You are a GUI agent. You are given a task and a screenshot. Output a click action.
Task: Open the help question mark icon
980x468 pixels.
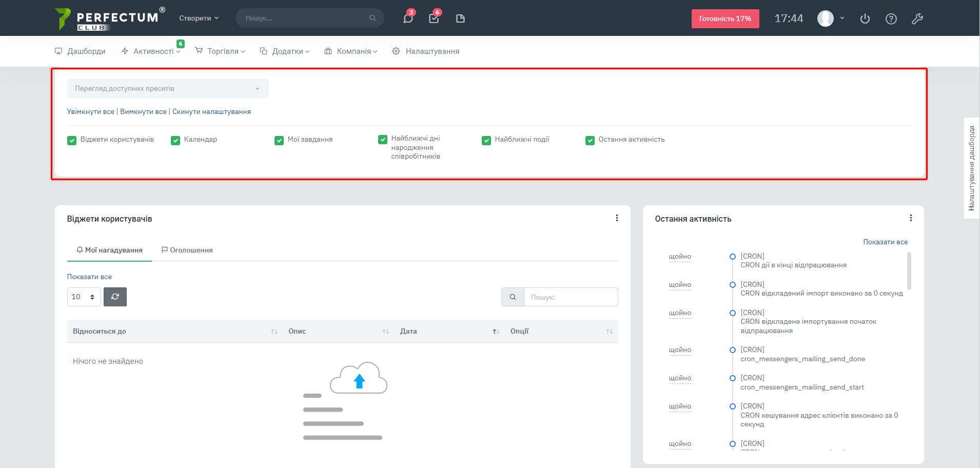[891, 19]
